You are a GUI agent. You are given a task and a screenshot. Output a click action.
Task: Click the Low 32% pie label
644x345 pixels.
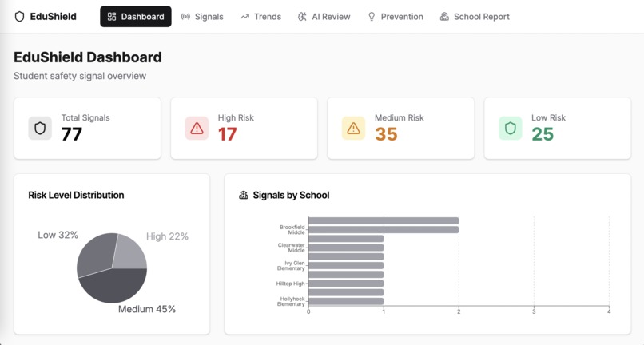click(x=58, y=235)
